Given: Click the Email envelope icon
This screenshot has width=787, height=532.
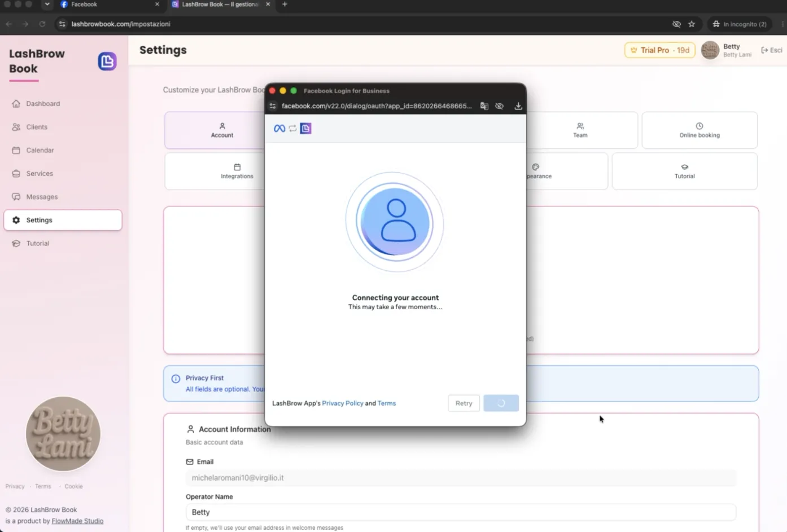Looking at the screenshot, I should click(x=190, y=461).
